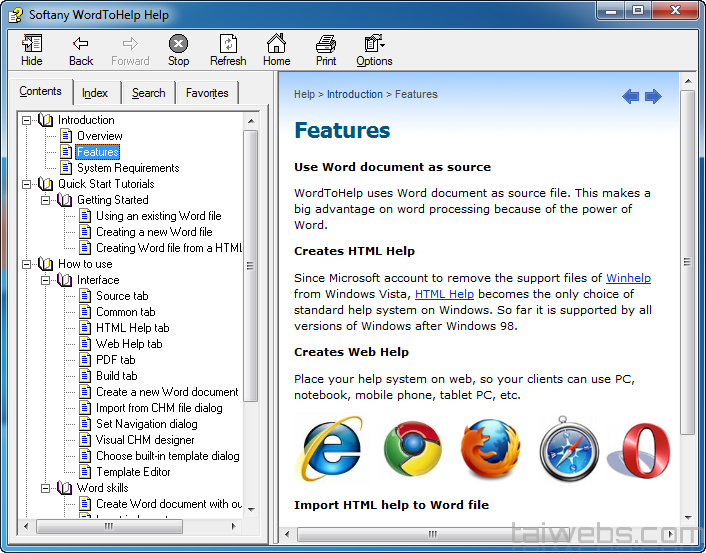
Task: Switch to the Index tab
Action: pyautogui.click(x=95, y=93)
